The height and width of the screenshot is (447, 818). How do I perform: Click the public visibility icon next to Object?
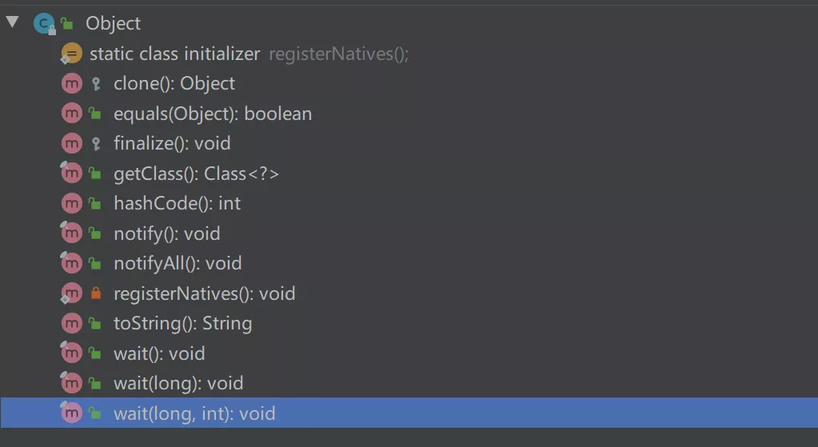pos(67,23)
